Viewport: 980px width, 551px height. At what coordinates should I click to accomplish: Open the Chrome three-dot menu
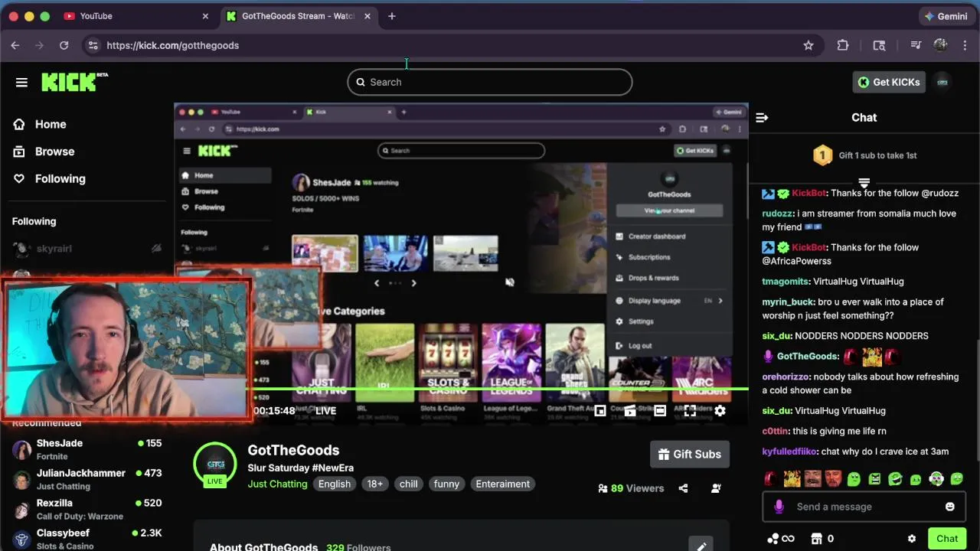pyautogui.click(x=966, y=45)
